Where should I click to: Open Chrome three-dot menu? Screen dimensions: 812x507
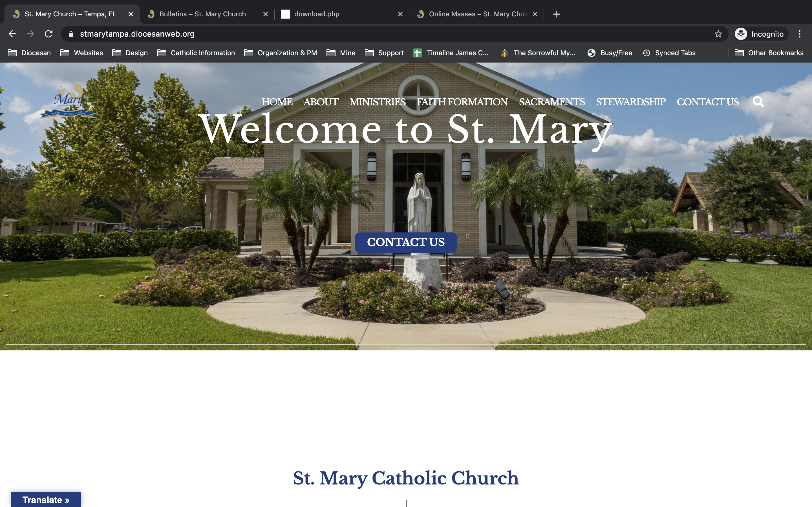[799, 34]
